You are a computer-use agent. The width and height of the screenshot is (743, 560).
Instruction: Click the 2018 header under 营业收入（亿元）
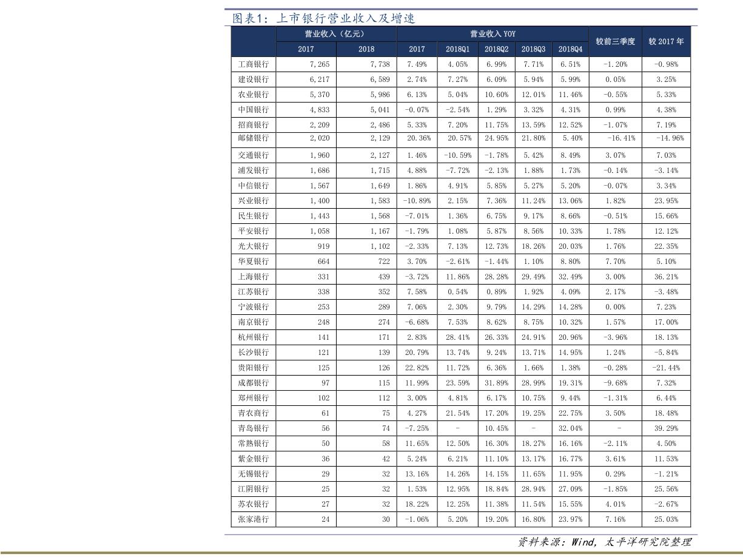coord(366,49)
